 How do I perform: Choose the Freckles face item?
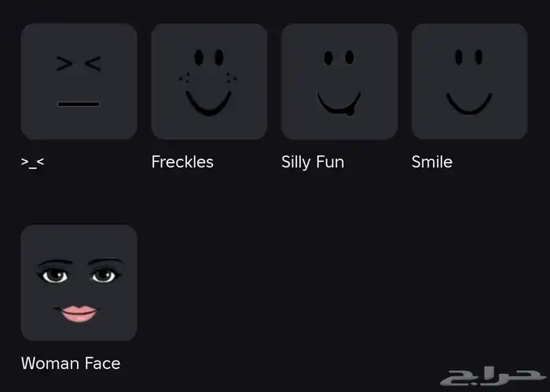(x=209, y=82)
